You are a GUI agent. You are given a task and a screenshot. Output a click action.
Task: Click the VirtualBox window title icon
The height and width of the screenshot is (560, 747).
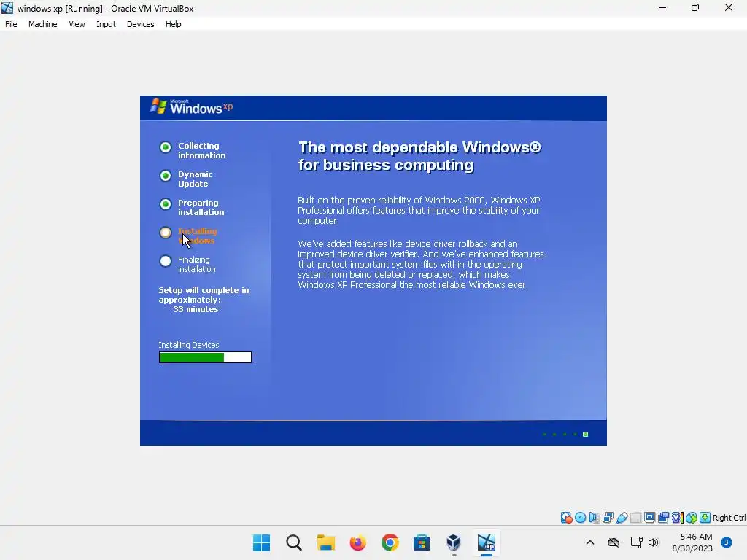[7, 8]
